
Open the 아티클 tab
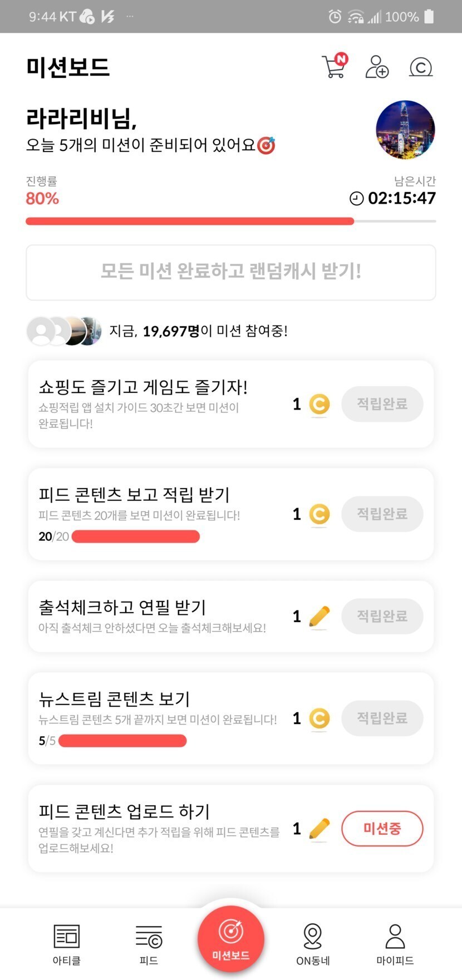[x=67, y=943]
